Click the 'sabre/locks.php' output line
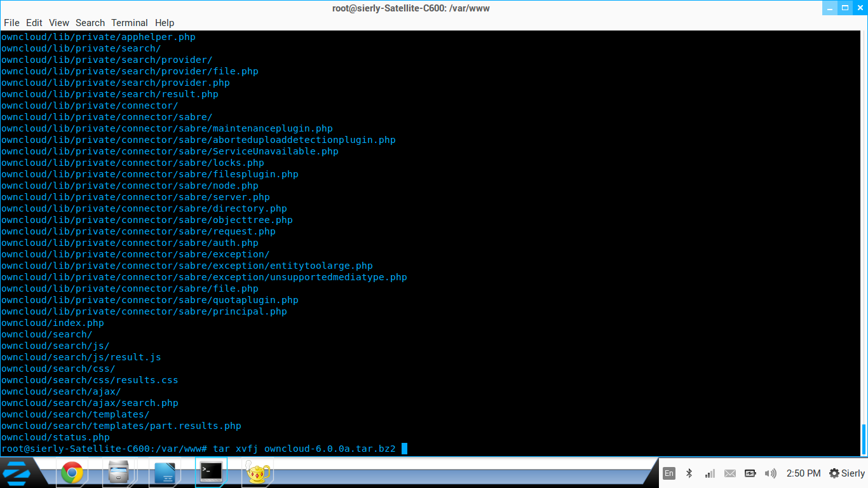 pos(133,163)
